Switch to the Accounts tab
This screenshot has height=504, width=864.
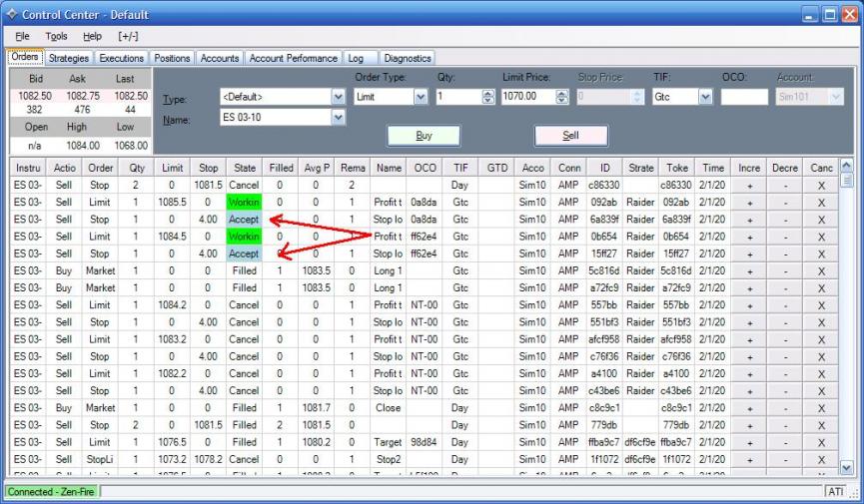(220, 58)
